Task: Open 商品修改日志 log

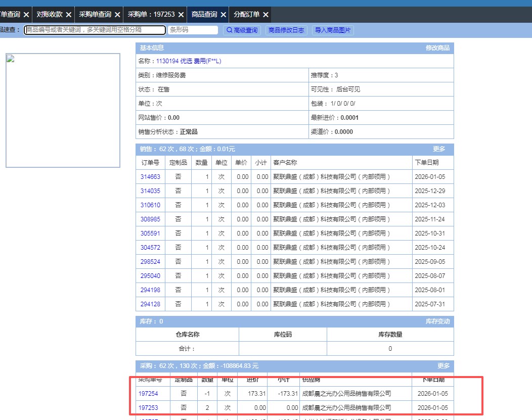Action: coord(286,30)
